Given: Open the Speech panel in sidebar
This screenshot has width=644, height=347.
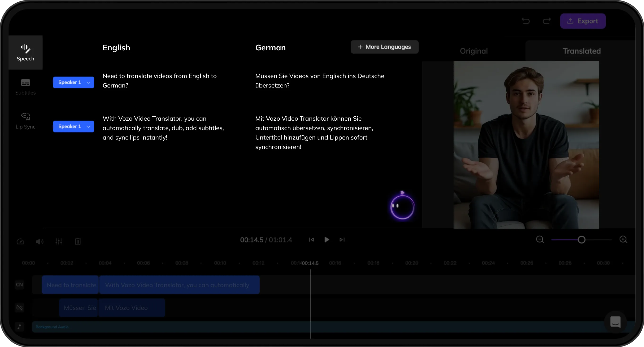Looking at the screenshot, I should click(x=25, y=53).
